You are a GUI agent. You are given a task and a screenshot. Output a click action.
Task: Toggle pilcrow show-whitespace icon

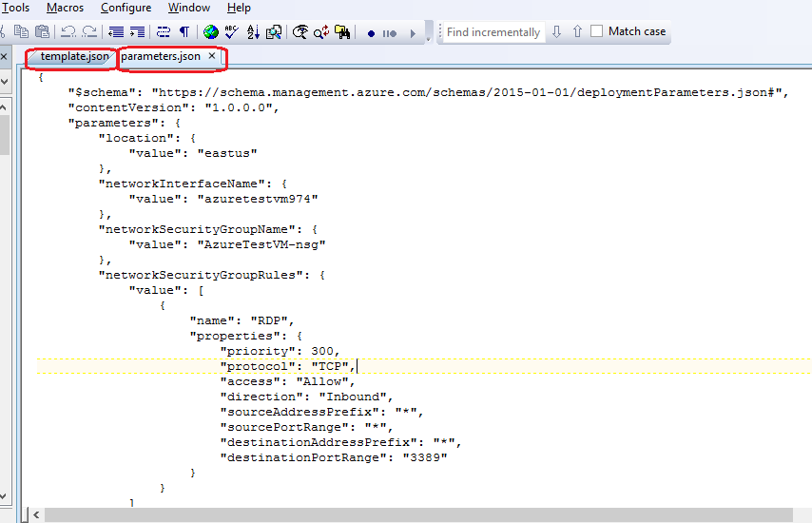(x=184, y=32)
